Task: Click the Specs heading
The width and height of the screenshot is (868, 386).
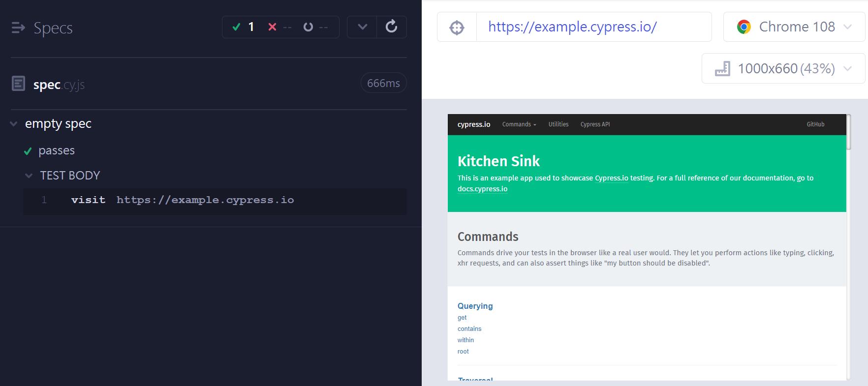Action: tap(53, 28)
